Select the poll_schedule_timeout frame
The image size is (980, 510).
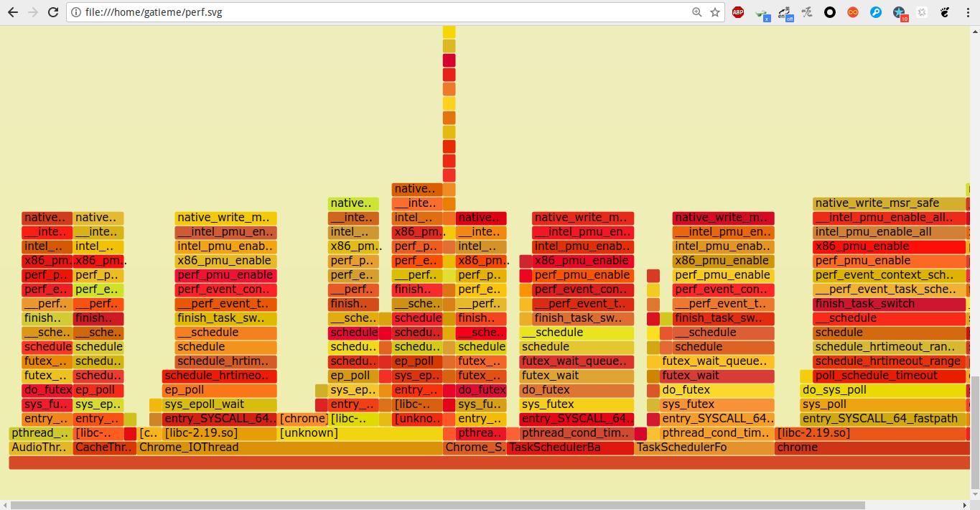(x=890, y=376)
